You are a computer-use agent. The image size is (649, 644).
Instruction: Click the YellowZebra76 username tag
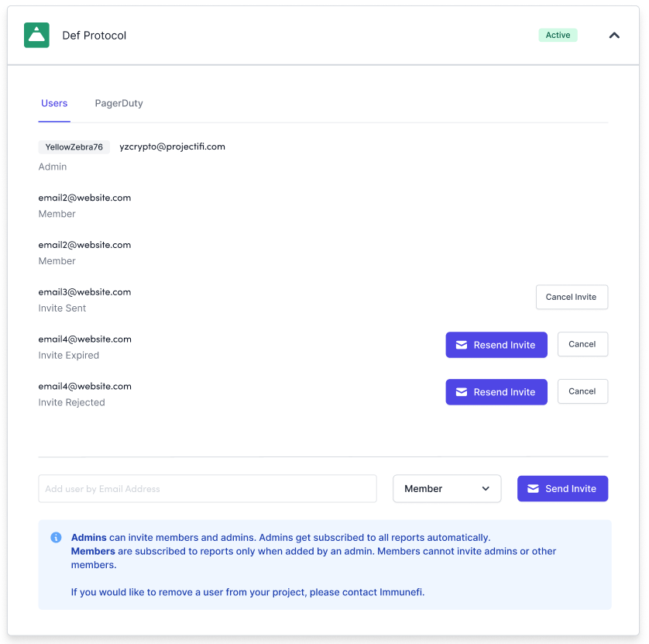click(74, 147)
